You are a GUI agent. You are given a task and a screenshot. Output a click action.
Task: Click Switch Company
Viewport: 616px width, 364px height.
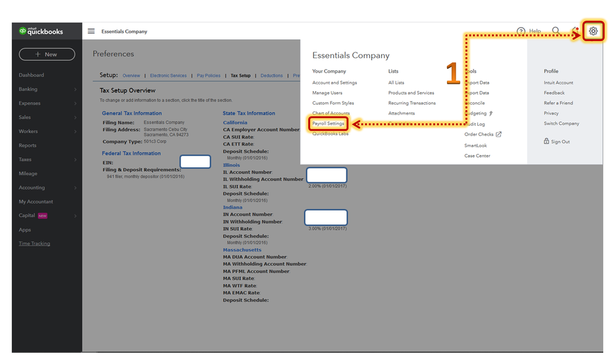[561, 124]
